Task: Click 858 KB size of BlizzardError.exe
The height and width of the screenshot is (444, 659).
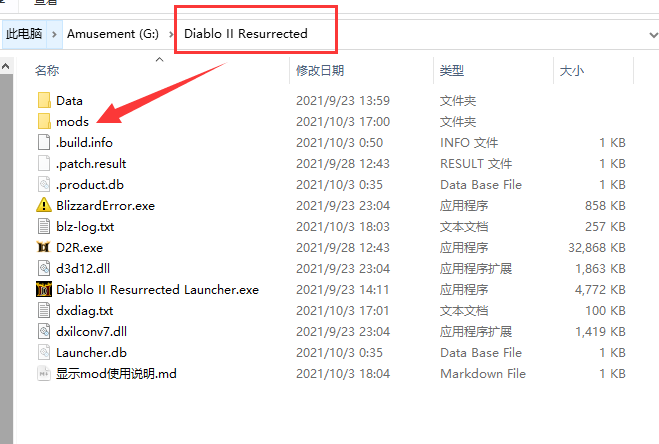Action: pos(605,206)
